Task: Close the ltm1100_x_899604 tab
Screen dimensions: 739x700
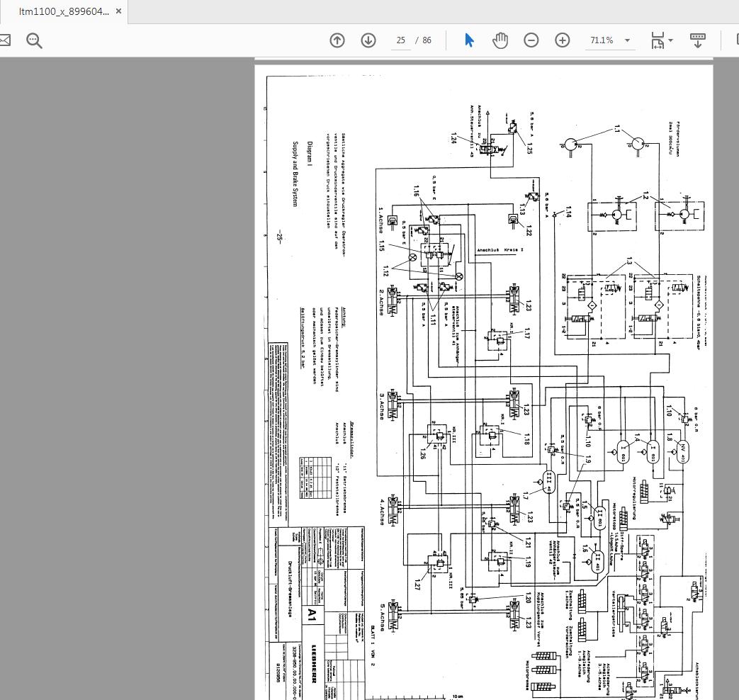Action: click(118, 11)
